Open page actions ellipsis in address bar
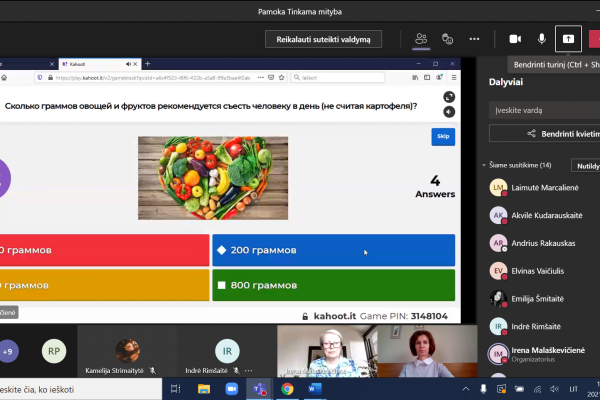Image resolution: width=600 pixels, height=400 pixels. pyautogui.click(x=261, y=78)
